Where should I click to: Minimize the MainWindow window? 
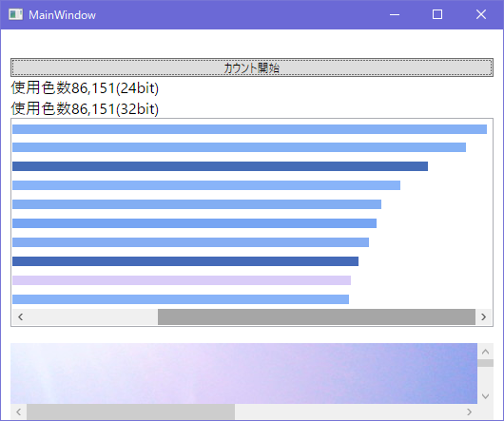(395, 14)
